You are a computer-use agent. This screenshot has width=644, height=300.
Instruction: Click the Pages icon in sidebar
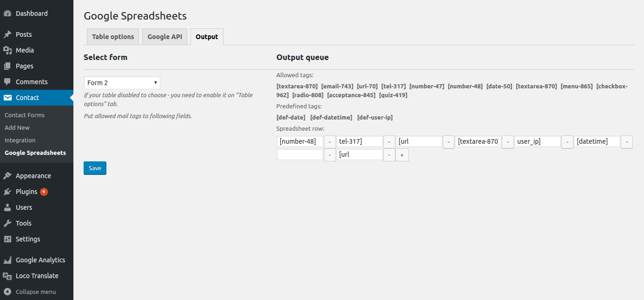click(7, 66)
